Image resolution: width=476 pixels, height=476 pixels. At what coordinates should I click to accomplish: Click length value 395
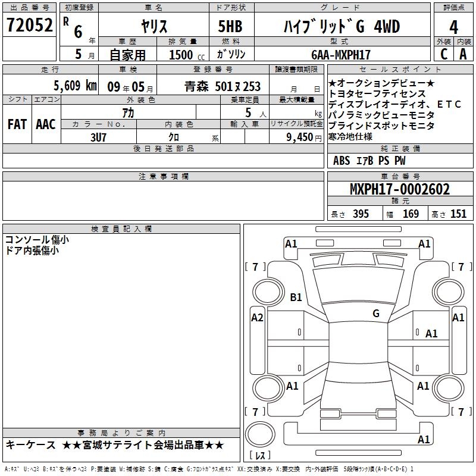[361, 214]
